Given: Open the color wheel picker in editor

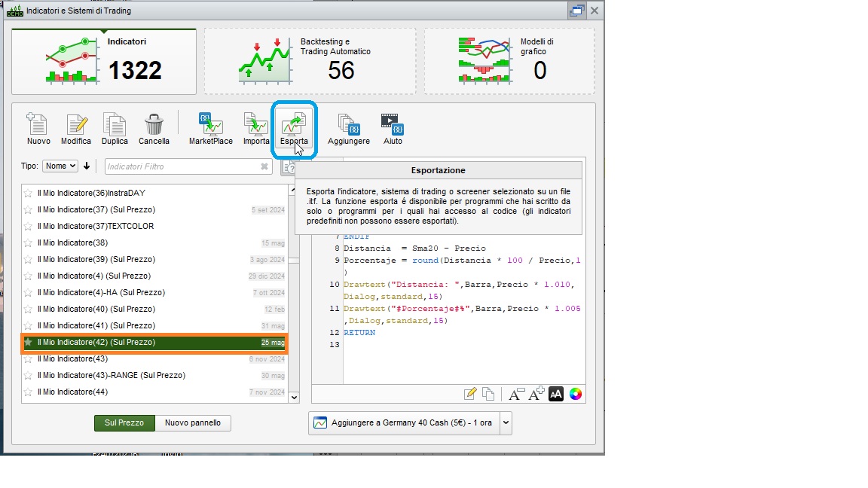Looking at the screenshot, I should [576, 394].
